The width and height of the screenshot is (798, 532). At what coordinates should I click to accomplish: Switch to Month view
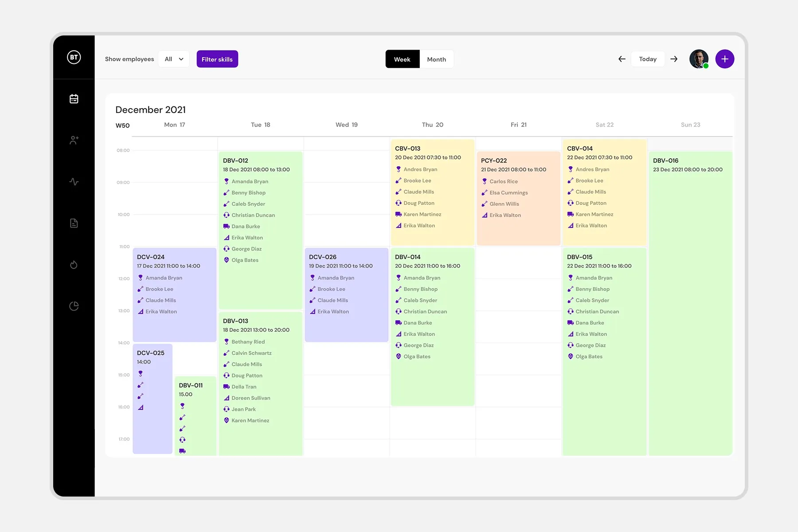(437, 59)
